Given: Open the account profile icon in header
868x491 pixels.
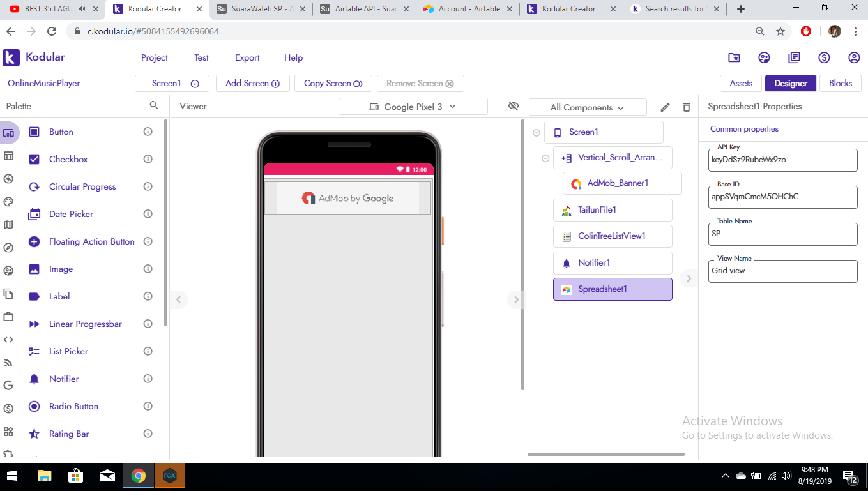Looking at the screenshot, I should (x=854, y=57).
